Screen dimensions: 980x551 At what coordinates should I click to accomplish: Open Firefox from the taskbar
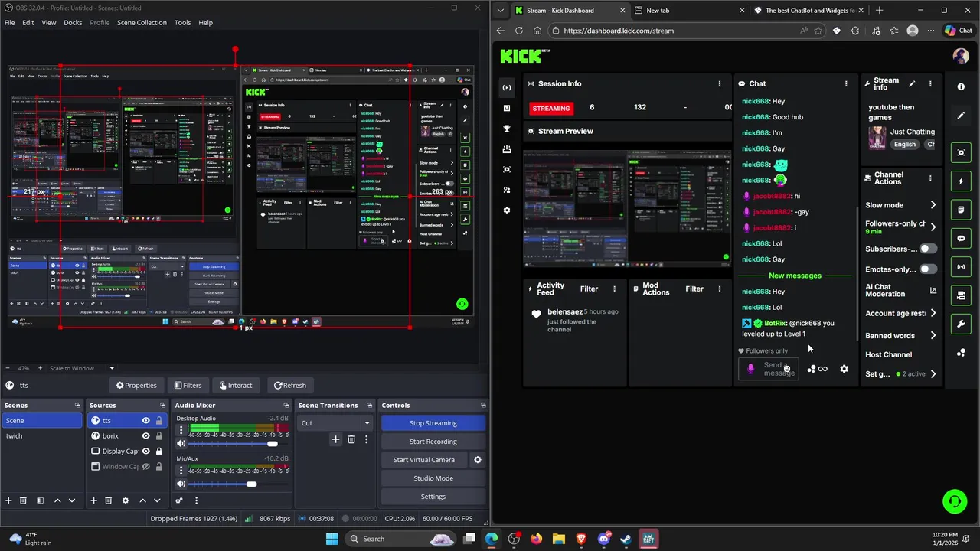pyautogui.click(x=536, y=539)
